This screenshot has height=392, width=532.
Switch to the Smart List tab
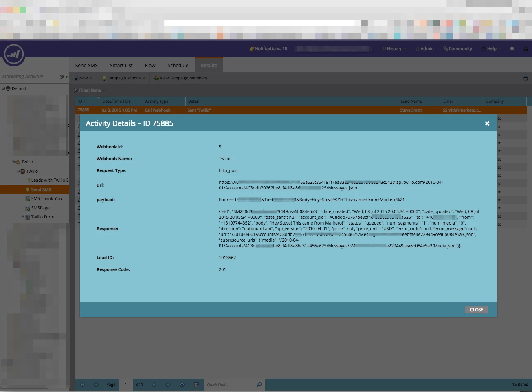pos(121,65)
